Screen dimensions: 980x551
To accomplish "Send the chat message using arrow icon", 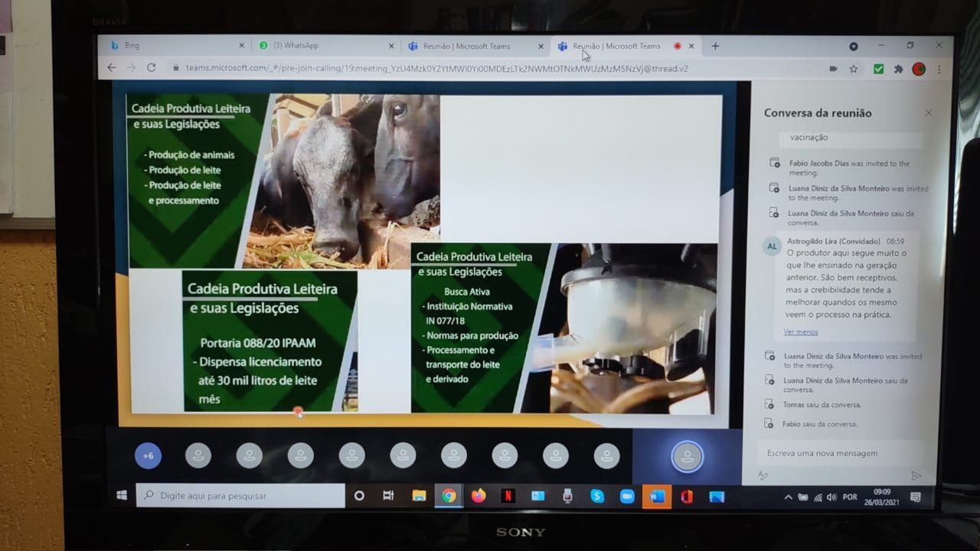I will [x=916, y=476].
